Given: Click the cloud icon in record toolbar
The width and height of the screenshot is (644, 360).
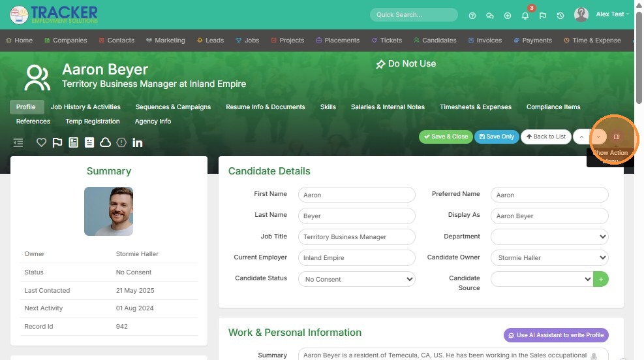Looking at the screenshot, I should click(x=106, y=142).
